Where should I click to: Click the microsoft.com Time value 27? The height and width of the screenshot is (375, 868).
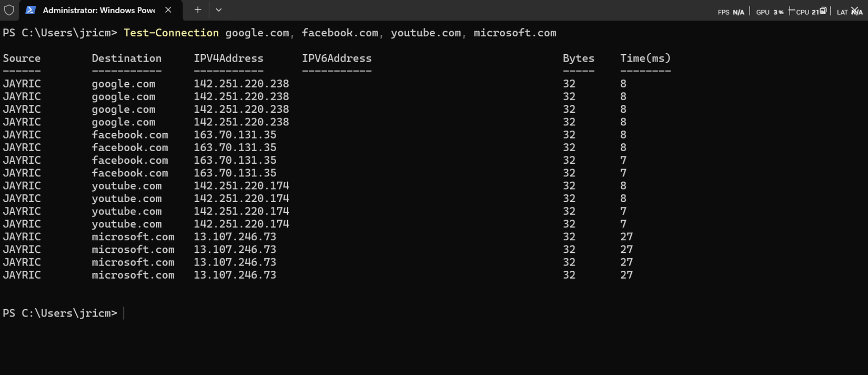[x=626, y=237]
